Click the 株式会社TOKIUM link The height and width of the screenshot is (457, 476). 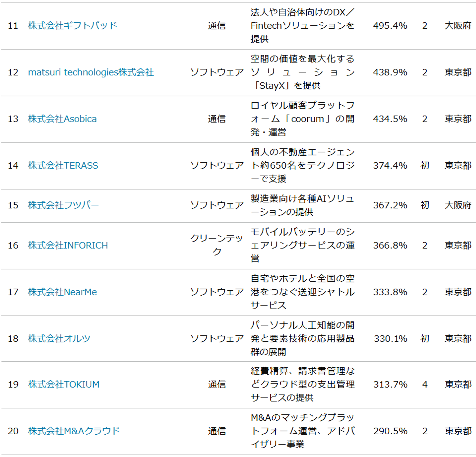(x=64, y=384)
